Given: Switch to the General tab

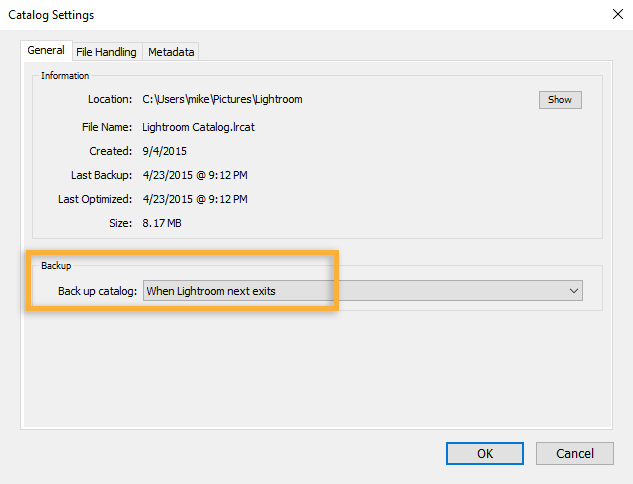Looking at the screenshot, I should [46, 50].
